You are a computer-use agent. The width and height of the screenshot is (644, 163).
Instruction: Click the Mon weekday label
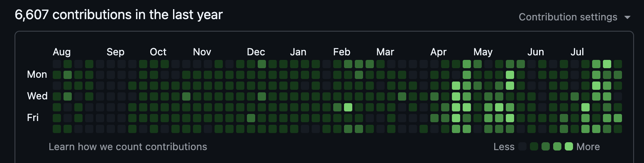point(37,75)
